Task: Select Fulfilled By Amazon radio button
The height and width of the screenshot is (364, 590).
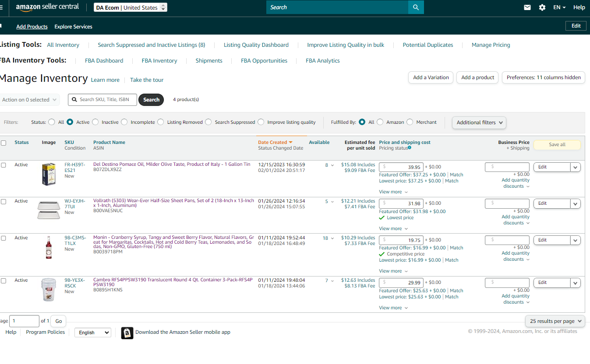Action: click(380, 122)
